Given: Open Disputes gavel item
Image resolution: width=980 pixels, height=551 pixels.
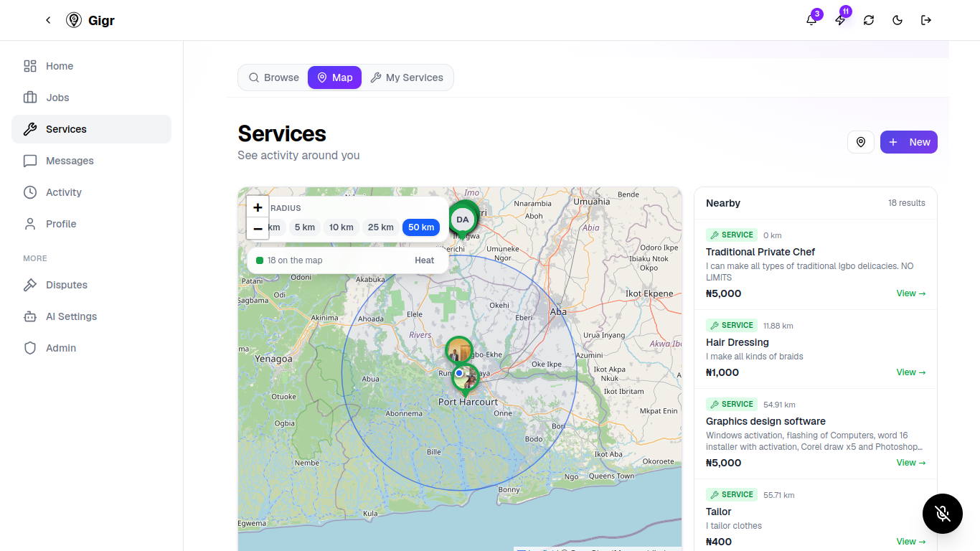Looking at the screenshot, I should click(91, 285).
